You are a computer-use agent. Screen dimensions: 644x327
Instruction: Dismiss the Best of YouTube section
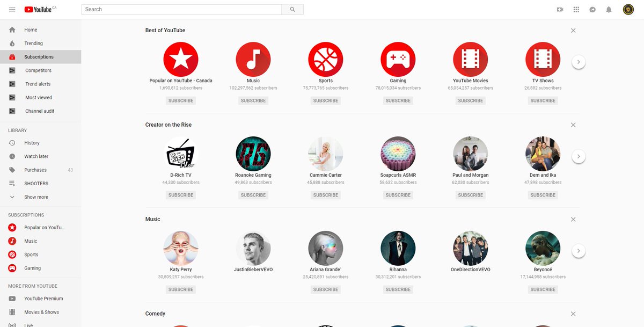pos(573,31)
